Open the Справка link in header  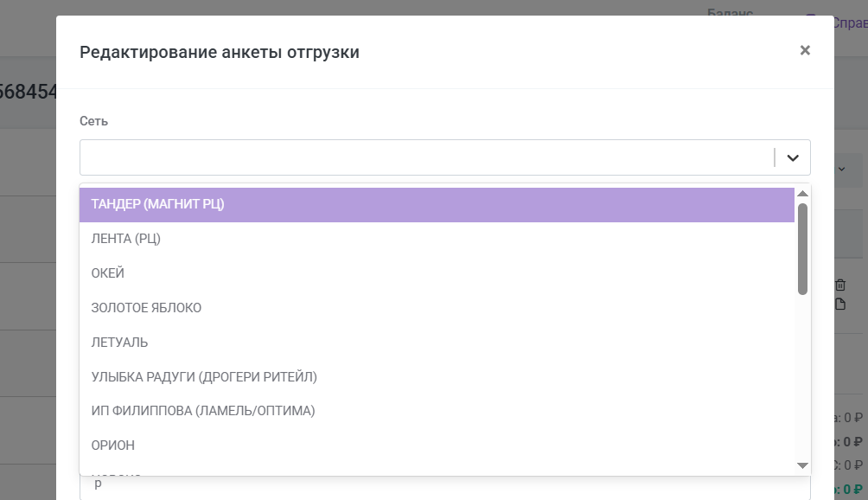(847, 22)
